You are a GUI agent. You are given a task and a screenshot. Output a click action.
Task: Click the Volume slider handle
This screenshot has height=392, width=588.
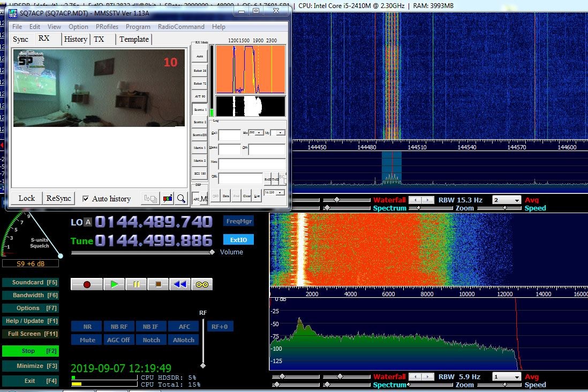(x=212, y=252)
